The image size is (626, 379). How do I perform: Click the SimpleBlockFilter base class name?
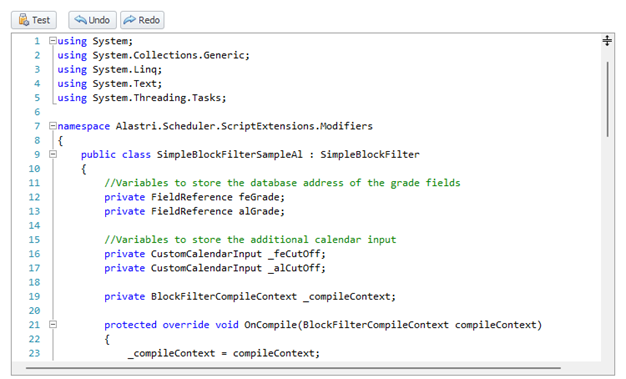[370, 155]
